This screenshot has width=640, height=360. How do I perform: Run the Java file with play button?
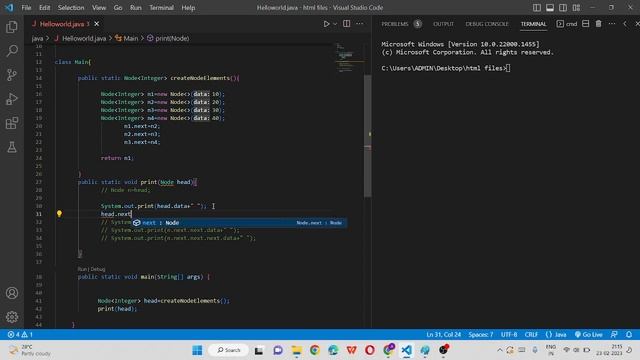(x=326, y=24)
